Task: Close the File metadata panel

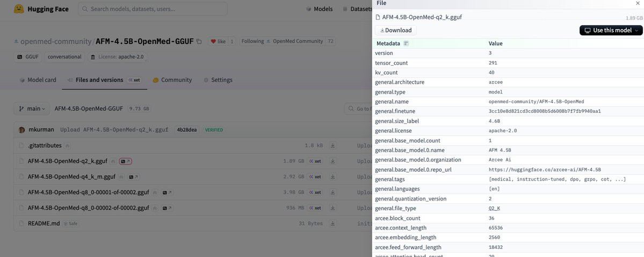Action: [x=638, y=3]
